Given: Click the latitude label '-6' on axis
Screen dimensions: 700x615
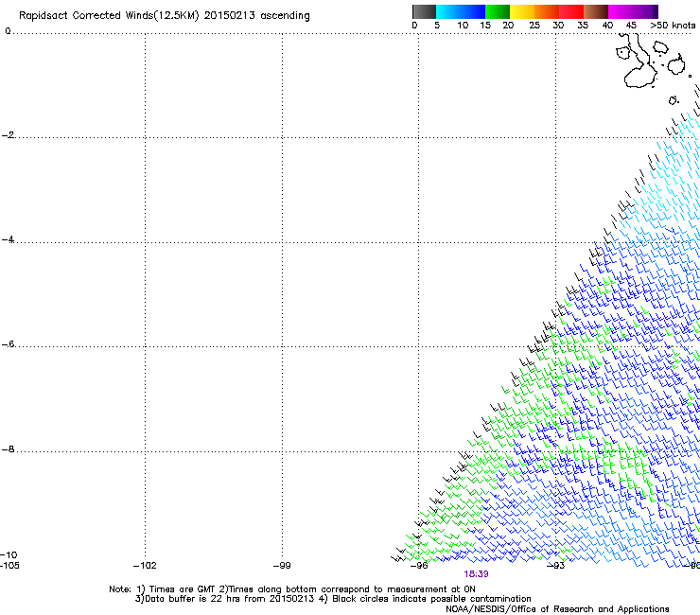Looking at the screenshot, I should click(8, 343).
